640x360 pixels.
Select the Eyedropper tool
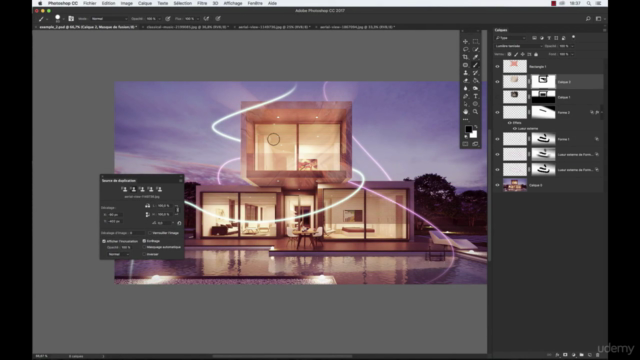click(476, 57)
